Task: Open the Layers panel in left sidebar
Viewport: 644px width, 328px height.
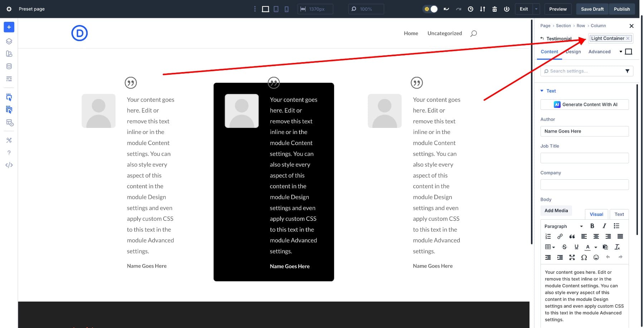Action: tap(9, 41)
